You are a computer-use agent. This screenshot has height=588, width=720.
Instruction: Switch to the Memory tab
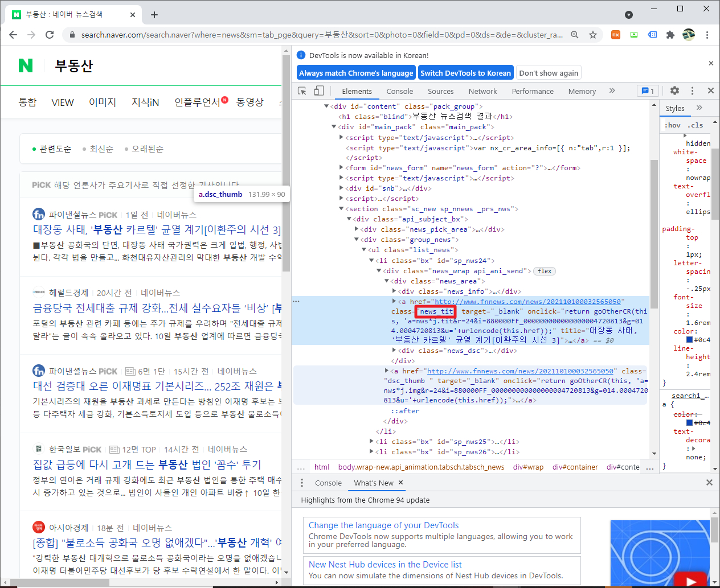[582, 91]
